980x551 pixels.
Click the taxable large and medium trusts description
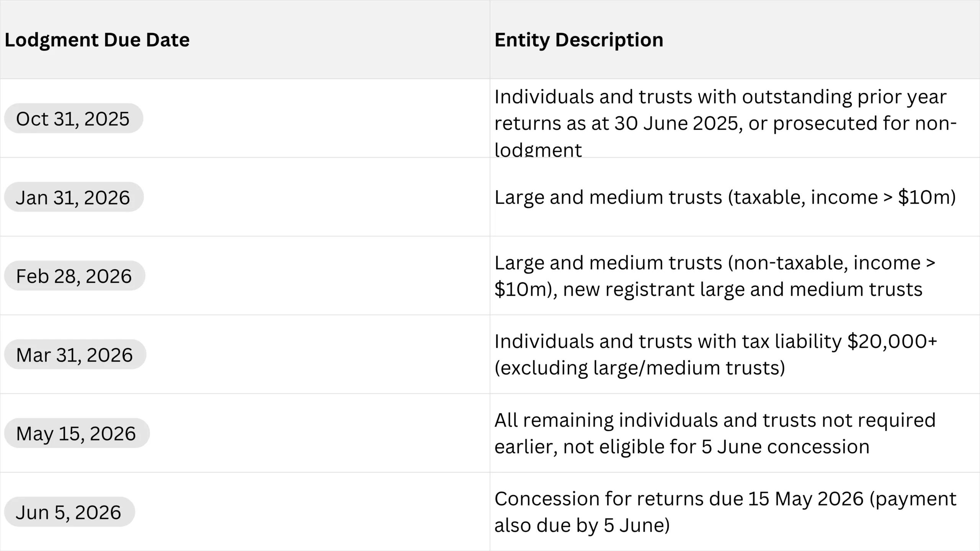pyautogui.click(x=725, y=197)
